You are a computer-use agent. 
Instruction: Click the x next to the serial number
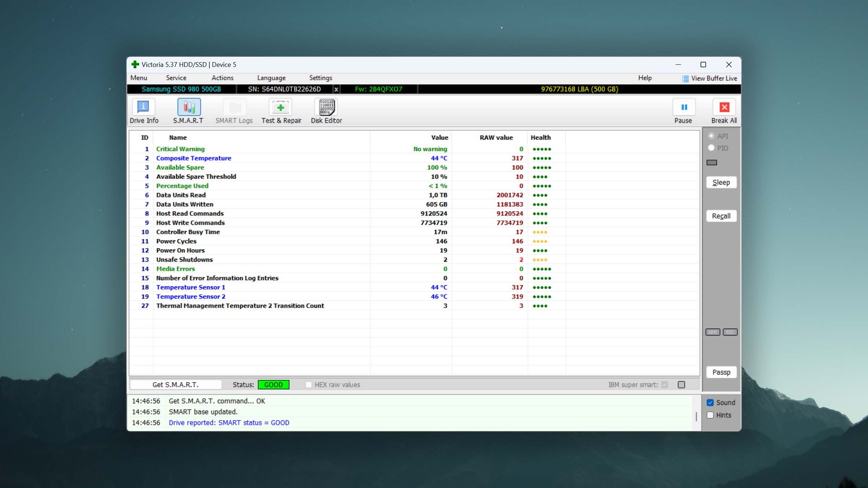pyautogui.click(x=336, y=89)
